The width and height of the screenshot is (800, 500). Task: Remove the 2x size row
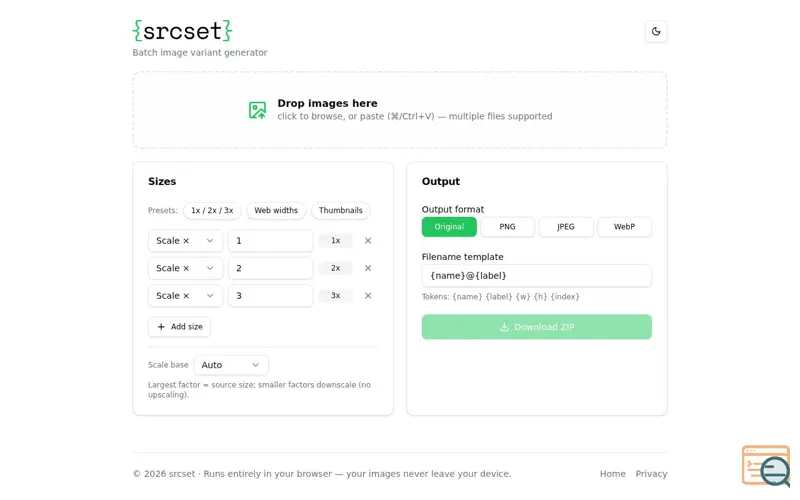(x=368, y=268)
